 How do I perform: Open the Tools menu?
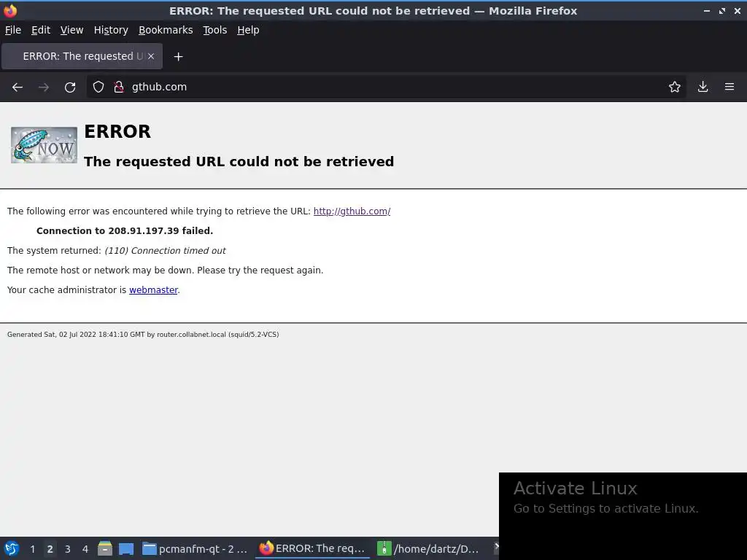pos(215,30)
